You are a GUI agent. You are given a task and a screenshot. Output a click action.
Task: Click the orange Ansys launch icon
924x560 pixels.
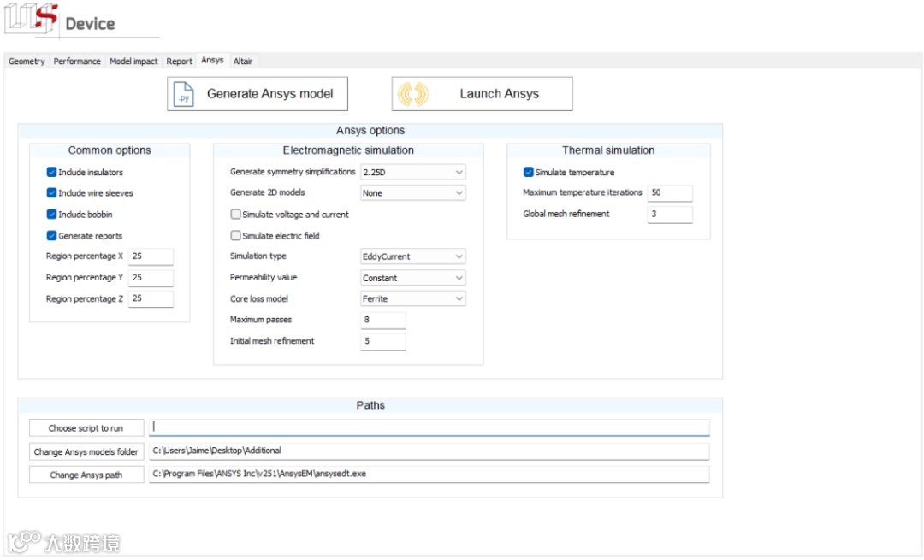(x=413, y=94)
